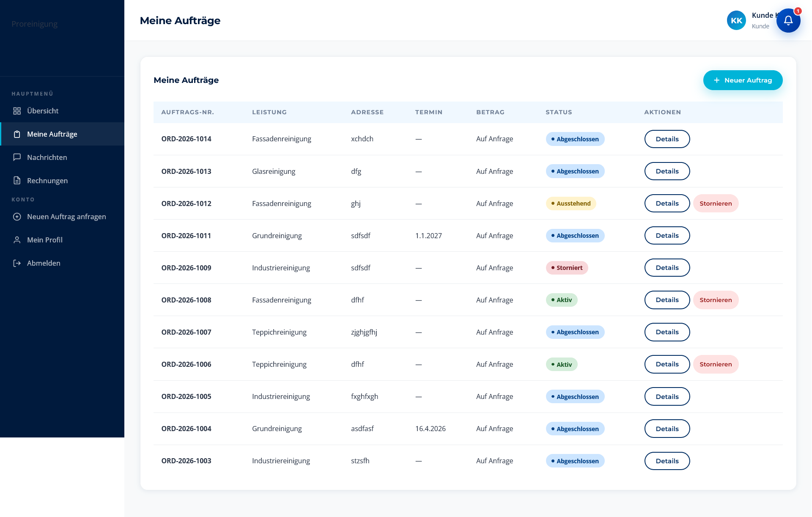Click the Übersicht grid icon
812x517 pixels.
click(17, 111)
